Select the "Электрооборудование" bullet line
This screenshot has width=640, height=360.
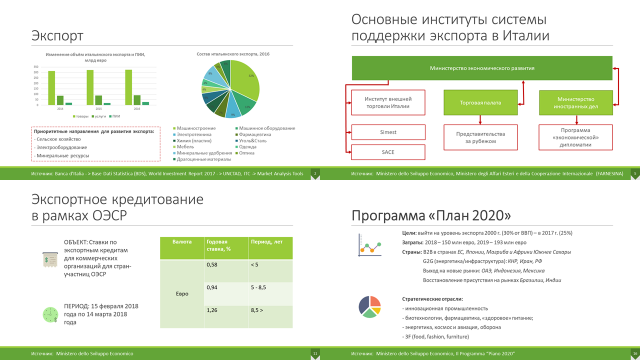(x=60, y=147)
